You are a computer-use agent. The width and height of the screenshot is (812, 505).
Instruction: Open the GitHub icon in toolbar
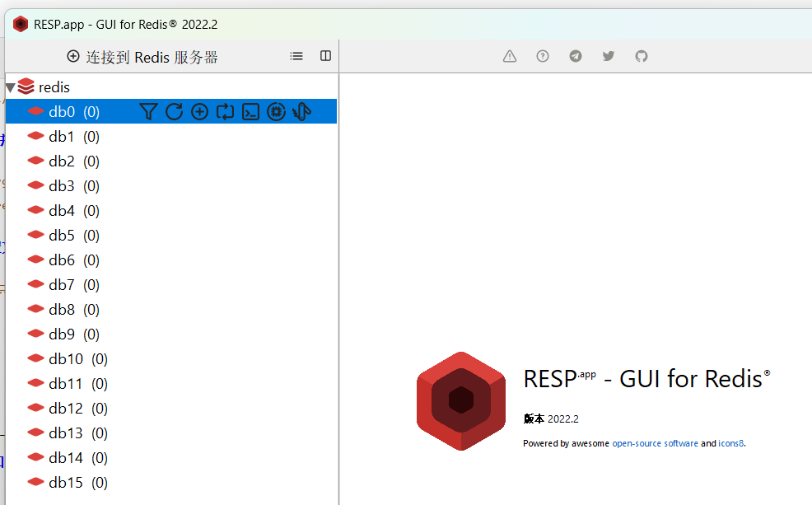coord(641,56)
